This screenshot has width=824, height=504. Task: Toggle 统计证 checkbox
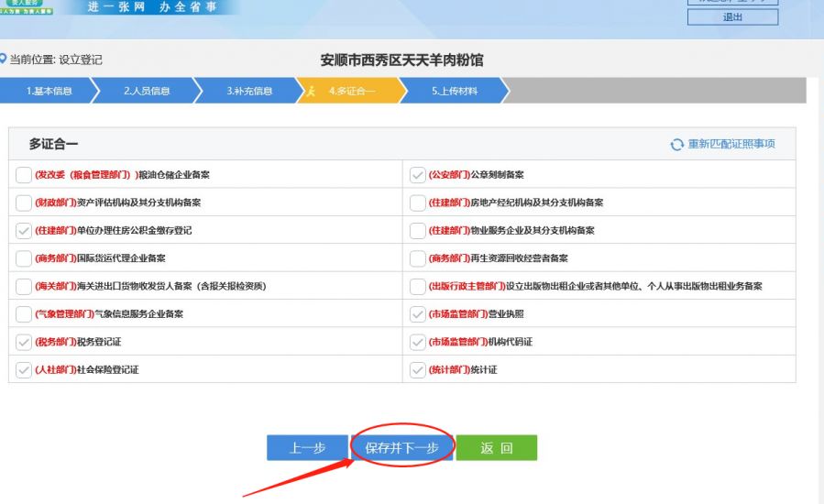coord(417,369)
